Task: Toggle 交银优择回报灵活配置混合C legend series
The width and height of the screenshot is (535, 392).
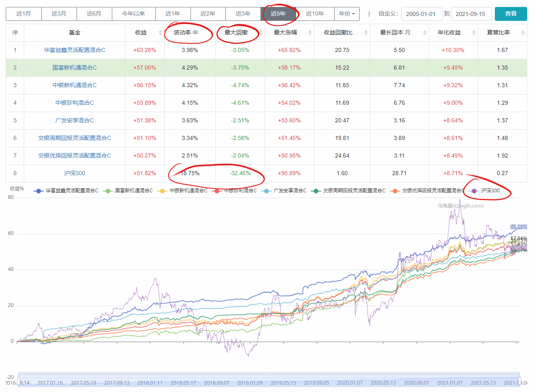Action: (x=427, y=191)
